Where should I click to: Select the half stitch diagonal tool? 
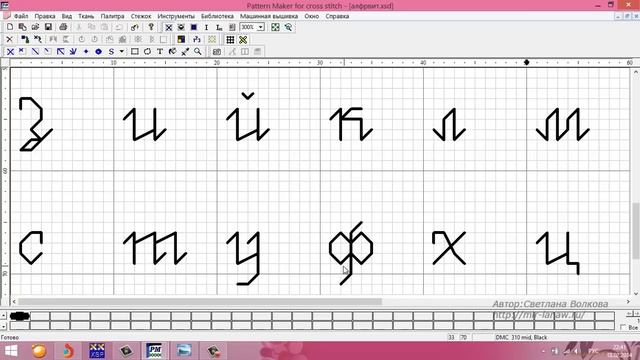point(36,52)
